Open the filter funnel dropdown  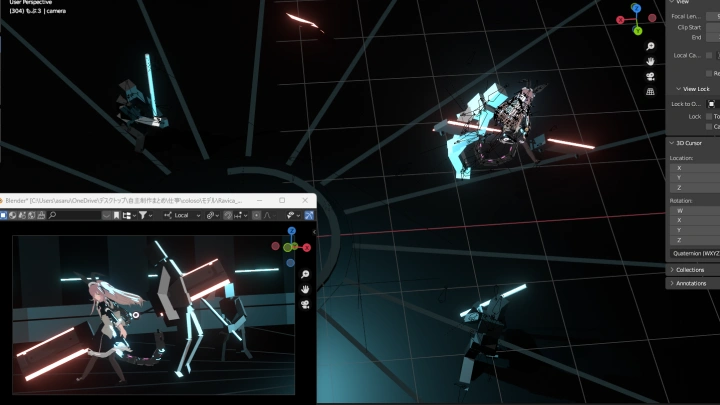pyautogui.click(x=146, y=215)
